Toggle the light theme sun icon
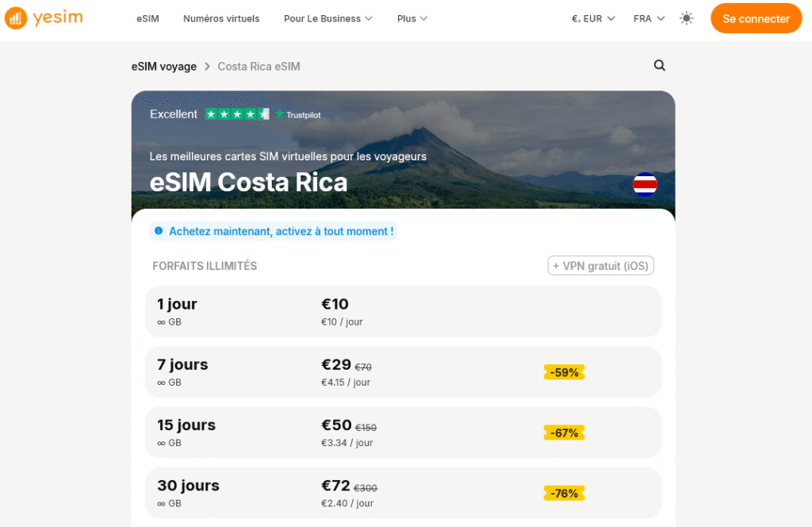The image size is (812, 527). [686, 17]
